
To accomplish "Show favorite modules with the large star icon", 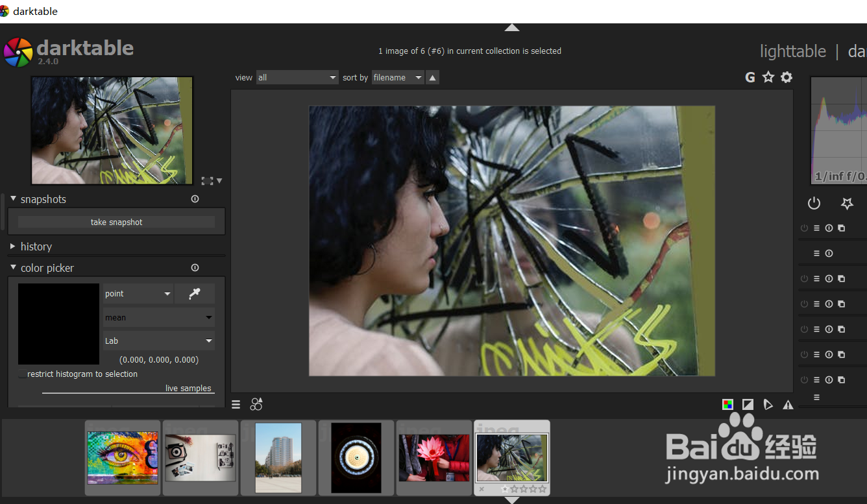I will [847, 203].
